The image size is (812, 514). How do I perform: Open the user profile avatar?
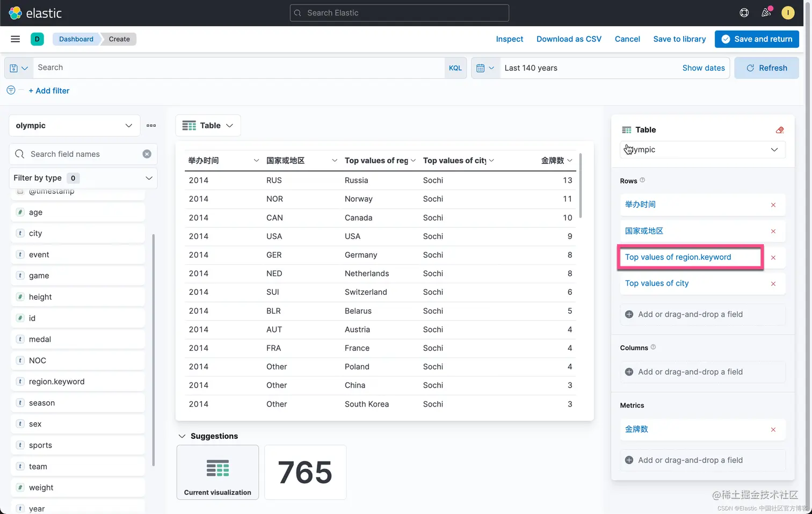(x=788, y=13)
